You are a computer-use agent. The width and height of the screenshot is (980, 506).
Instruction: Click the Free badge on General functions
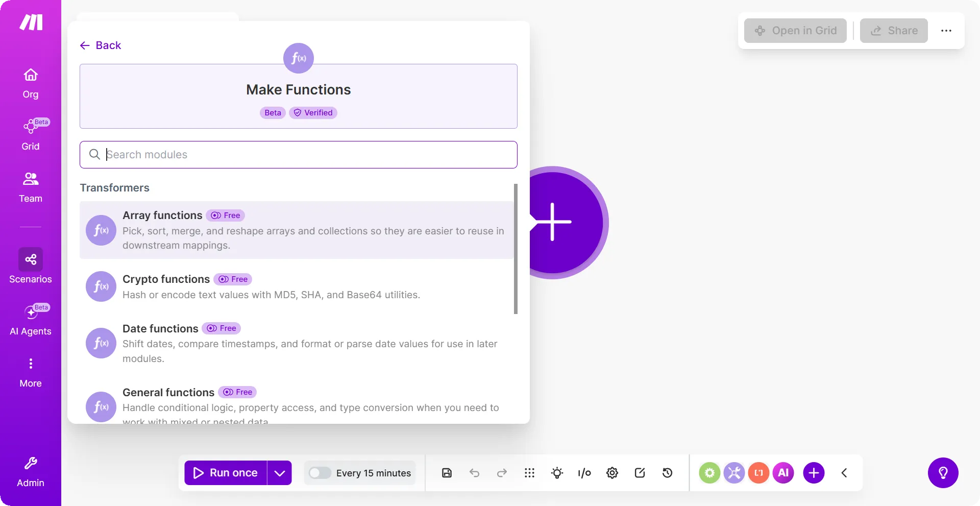pos(237,392)
